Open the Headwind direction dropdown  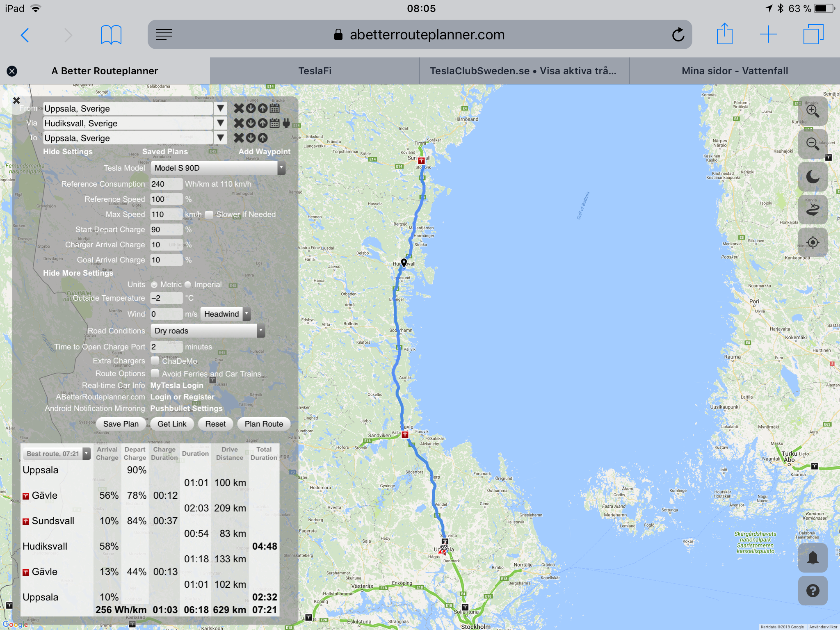click(225, 314)
